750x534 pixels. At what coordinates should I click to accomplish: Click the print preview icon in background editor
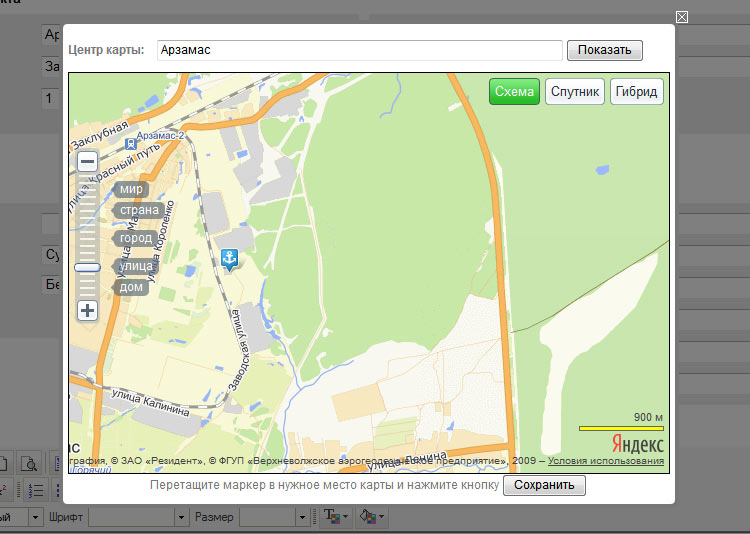[29, 463]
